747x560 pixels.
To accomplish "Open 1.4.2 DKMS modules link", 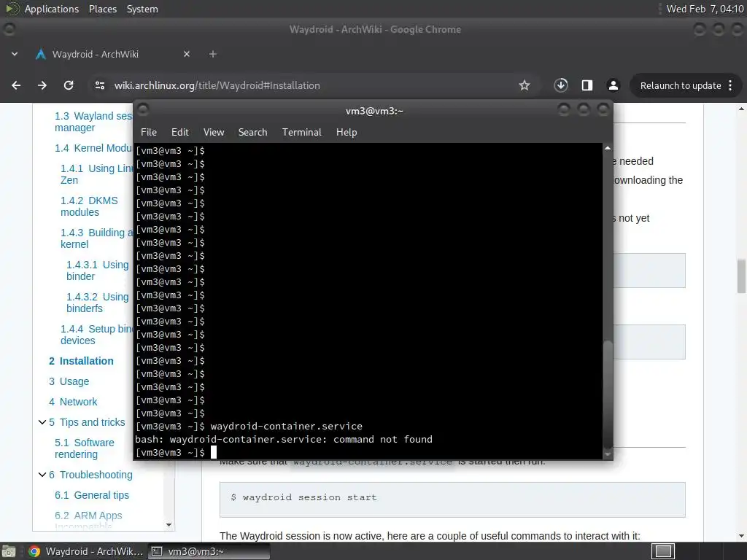I will (89, 206).
